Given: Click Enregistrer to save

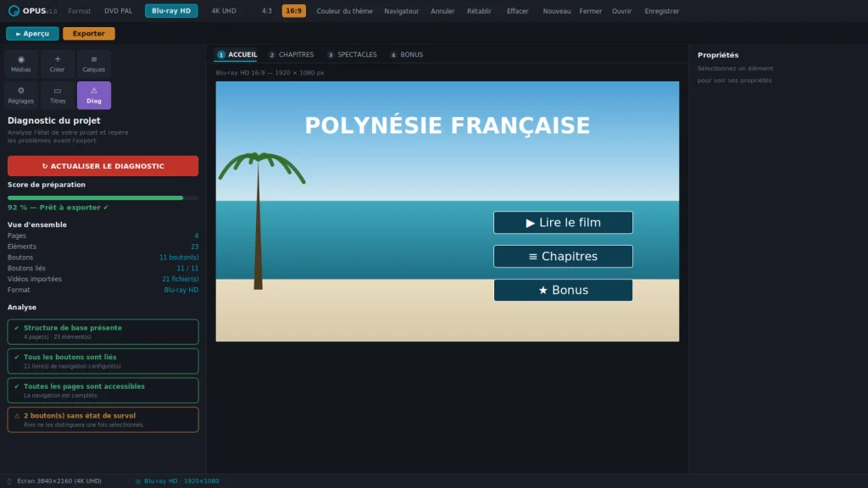Looking at the screenshot, I should [x=661, y=11].
